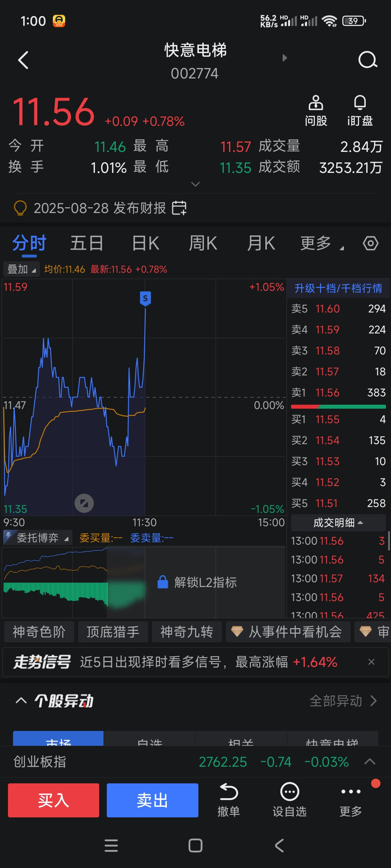This screenshot has width=391, height=868.
Task: Tap sell level 卖3 11.58 row
Action: click(339, 350)
